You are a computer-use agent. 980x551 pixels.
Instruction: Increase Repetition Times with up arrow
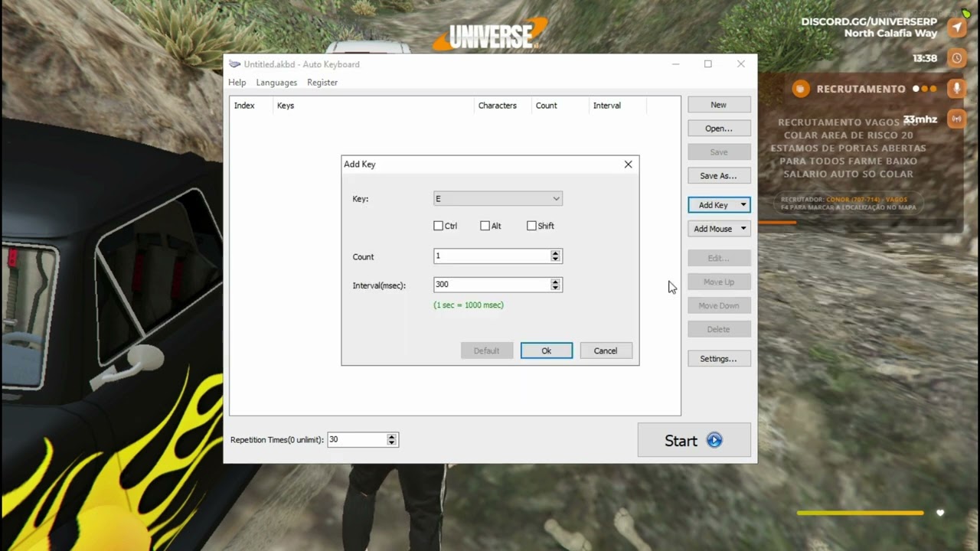[x=392, y=436]
